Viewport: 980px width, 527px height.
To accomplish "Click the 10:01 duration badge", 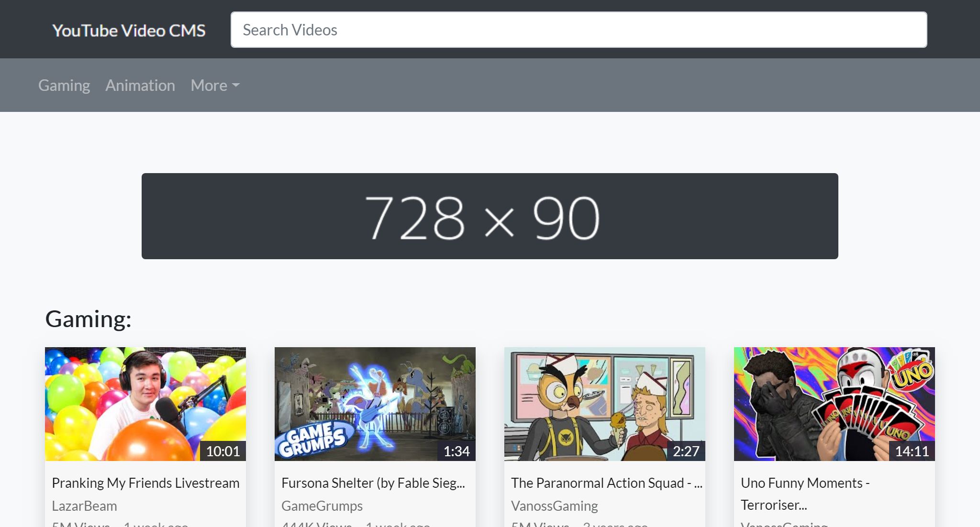I will pyautogui.click(x=223, y=451).
